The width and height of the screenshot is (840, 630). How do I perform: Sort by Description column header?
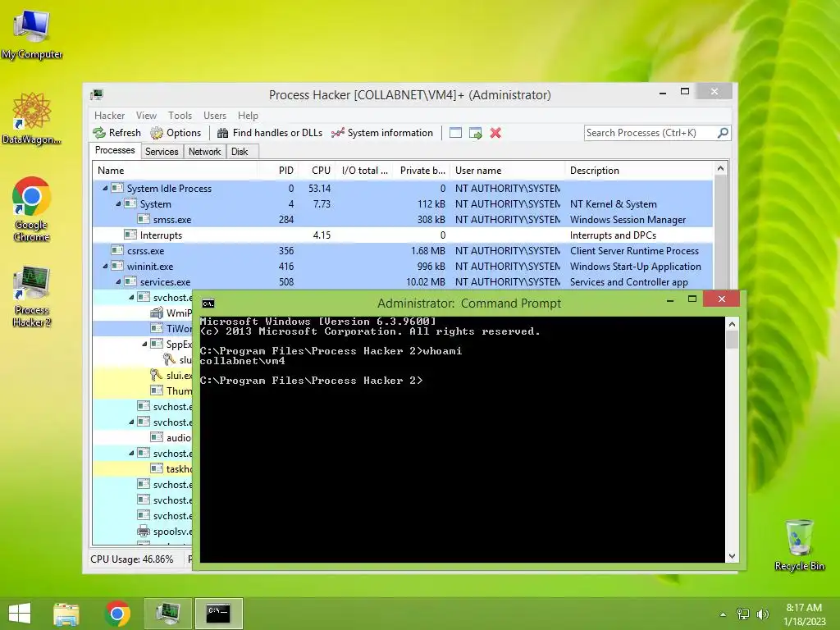tap(639, 171)
